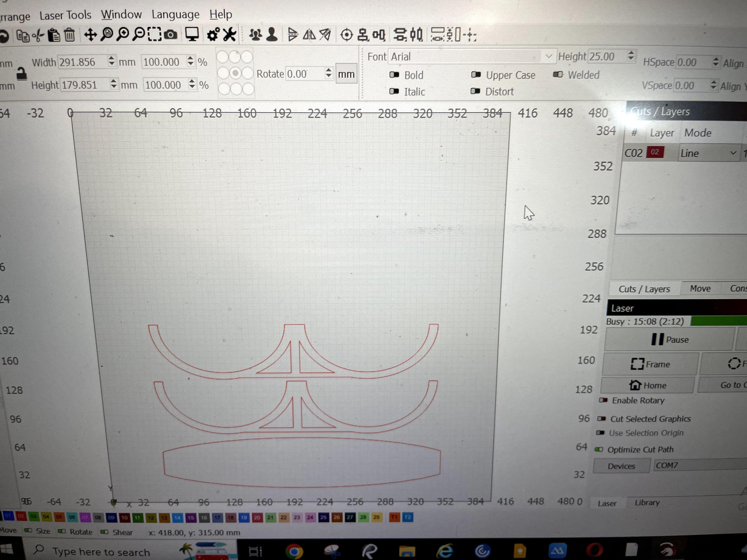This screenshot has width=747, height=560.
Task: Toggle the Bold text switch
Action: (394, 75)
